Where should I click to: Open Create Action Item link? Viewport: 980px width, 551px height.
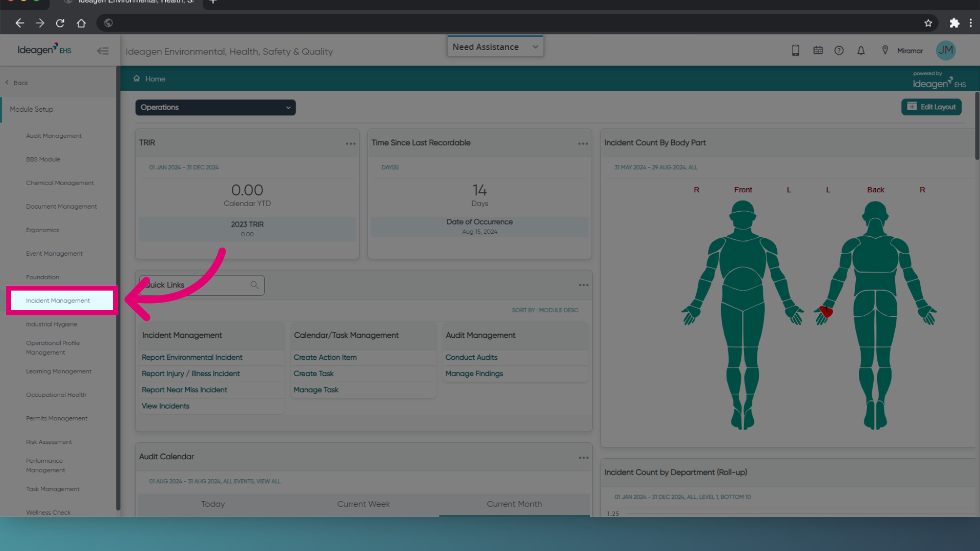click(x=325, y=357)
